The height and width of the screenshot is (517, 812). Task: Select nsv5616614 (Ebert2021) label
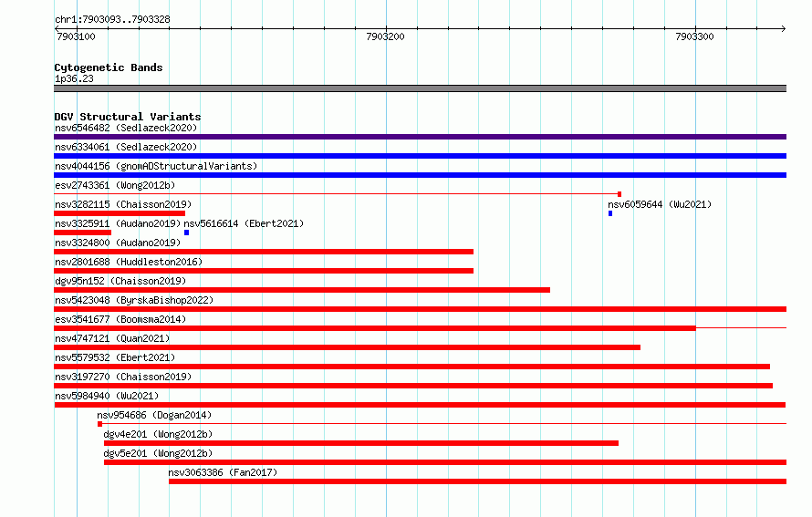[244, 223]
